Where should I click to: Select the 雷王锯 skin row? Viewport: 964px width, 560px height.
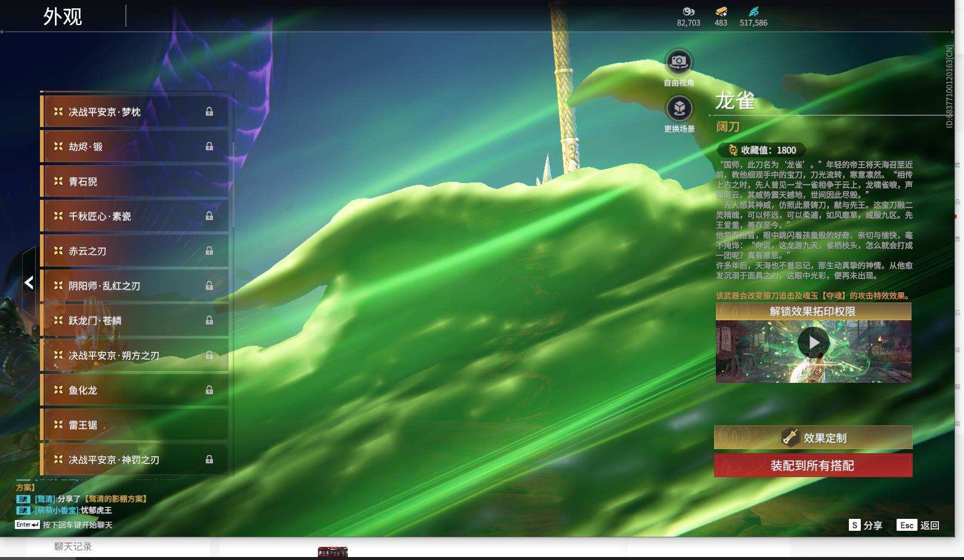click(x=134, y=425)
